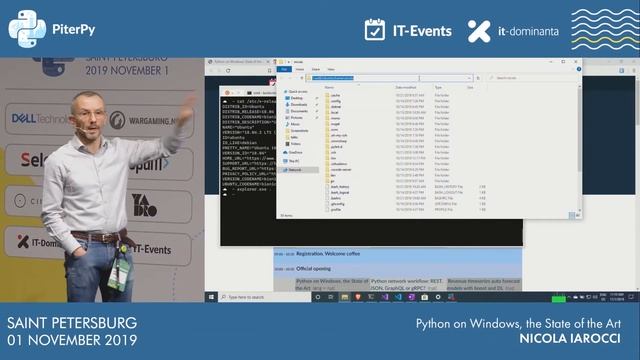Click the Explorer up-directory arrow

tap(302, 78)
